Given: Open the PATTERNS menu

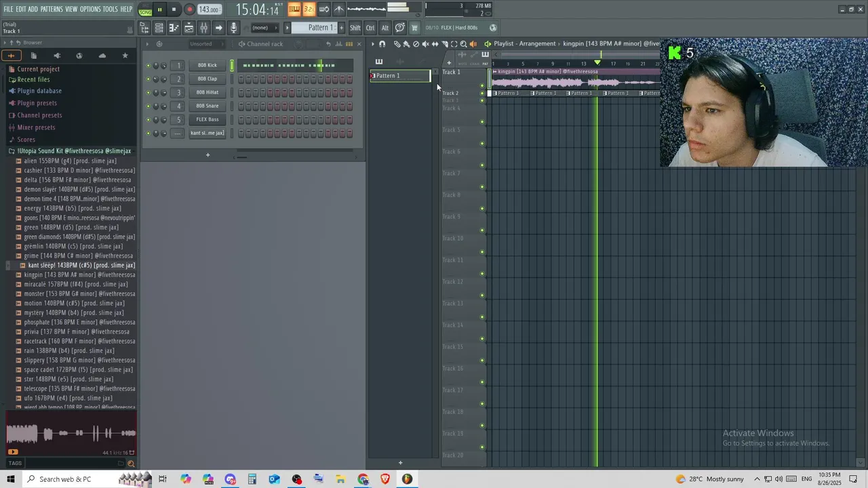Looking at the screenshot, I should (x=52, y=9).
